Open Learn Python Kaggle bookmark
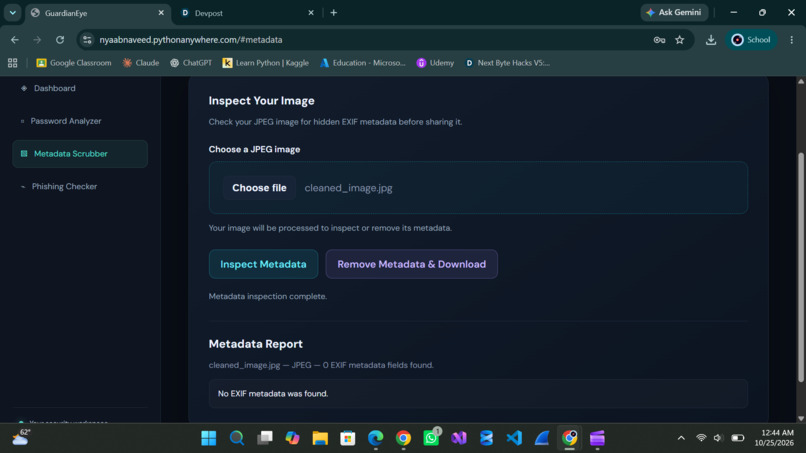The width and height of the screenshot is (806, 453). pyautogui.click(x=265, y=63)
